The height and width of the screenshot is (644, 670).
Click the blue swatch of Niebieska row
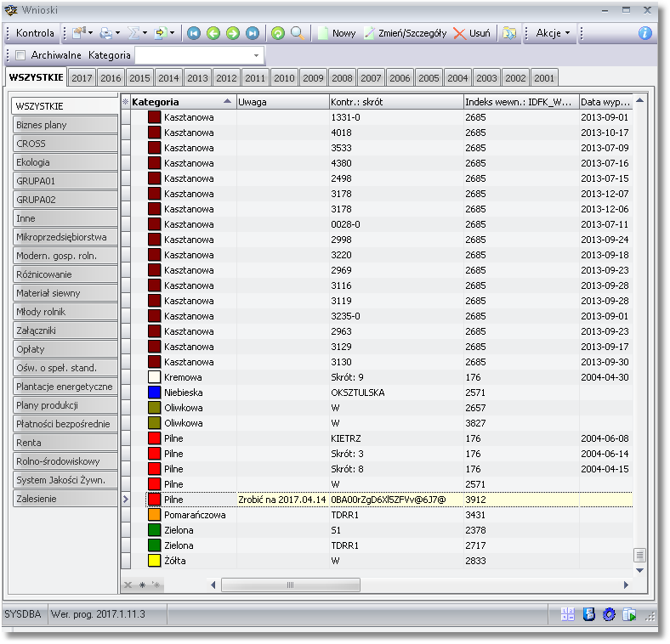tap(154, 393)
